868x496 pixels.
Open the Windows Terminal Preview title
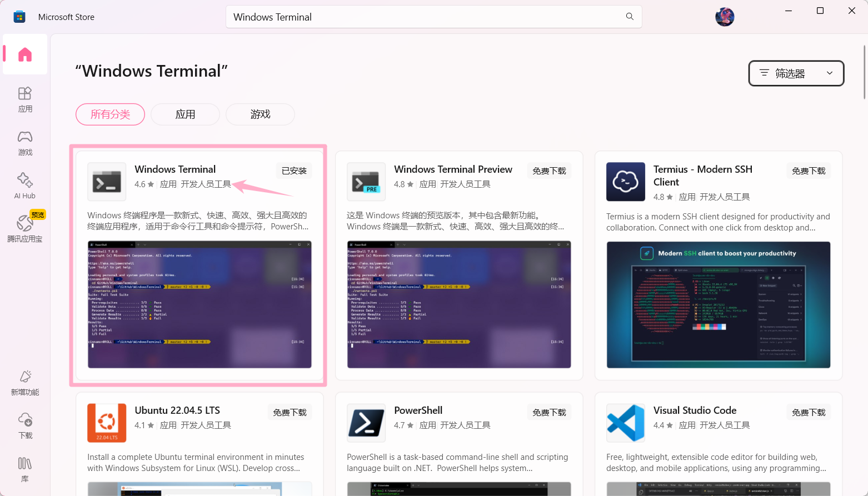pos(453,169)
